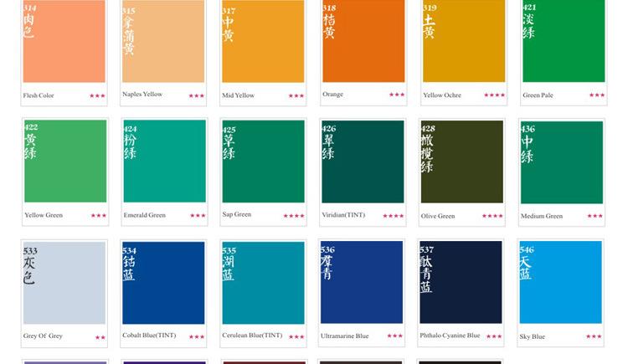Click the Viridian(TINT) color swatch
The width and height of the screenshot is (628, 364).
coord(363,161)
